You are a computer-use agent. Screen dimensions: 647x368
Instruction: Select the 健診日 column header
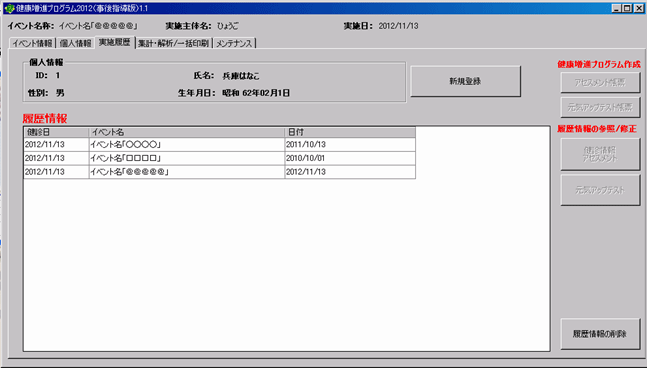[56, 132]
